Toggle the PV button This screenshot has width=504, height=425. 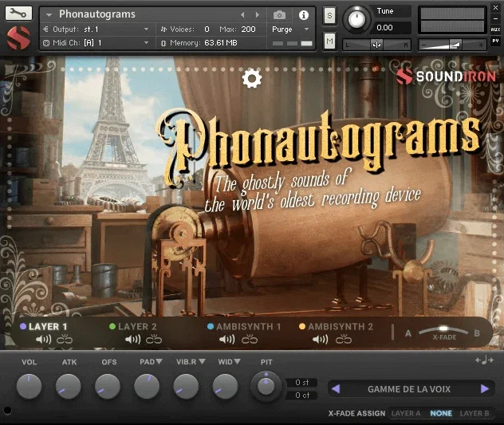tap(495, 41)
